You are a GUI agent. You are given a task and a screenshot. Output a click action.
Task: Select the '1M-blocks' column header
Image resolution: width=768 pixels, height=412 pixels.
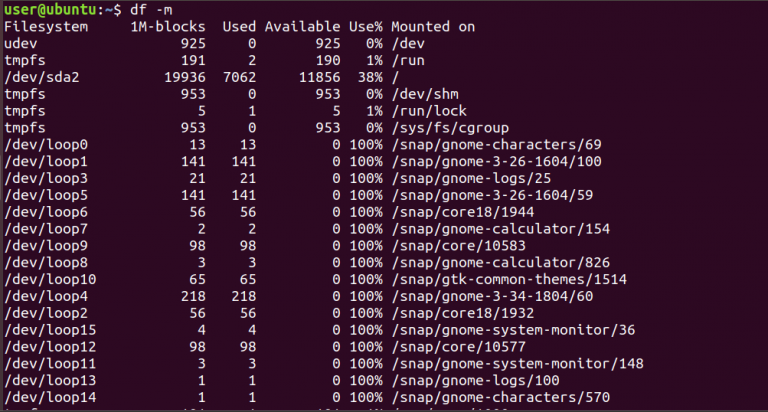point(168,27)
